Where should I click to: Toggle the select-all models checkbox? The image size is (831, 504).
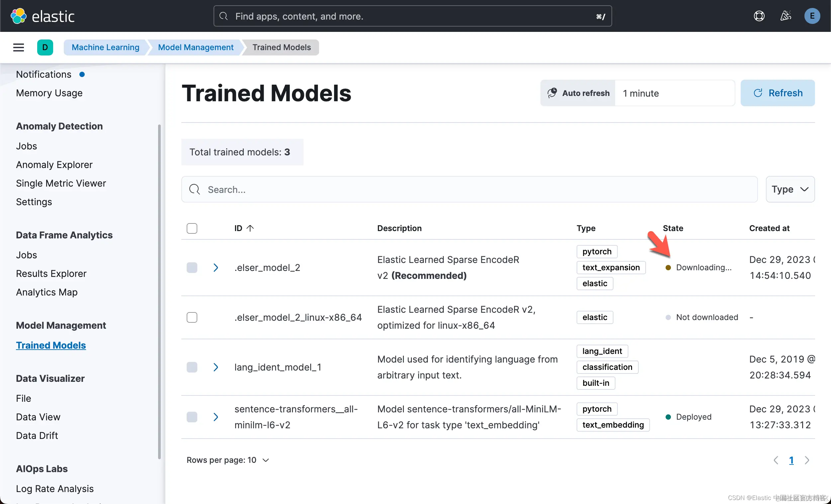pos(192,228)
